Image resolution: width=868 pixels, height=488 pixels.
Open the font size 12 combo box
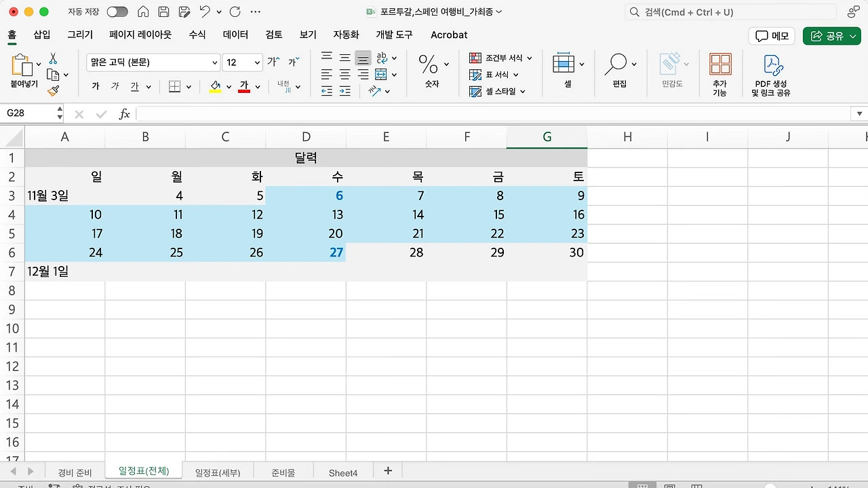[x=242, y=62]
